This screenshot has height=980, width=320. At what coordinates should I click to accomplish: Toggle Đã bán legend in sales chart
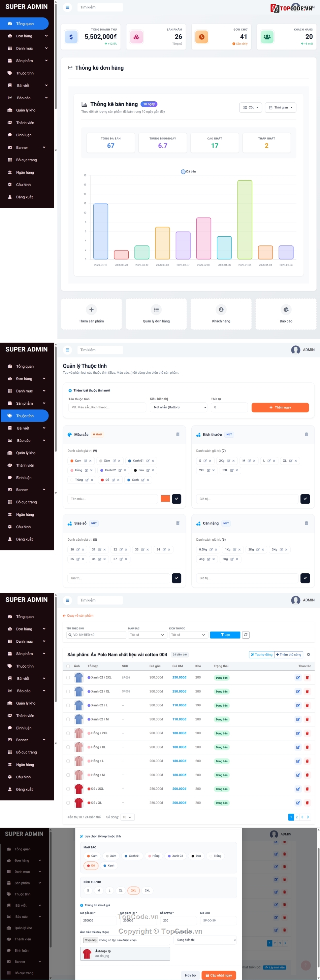(188, 172)
